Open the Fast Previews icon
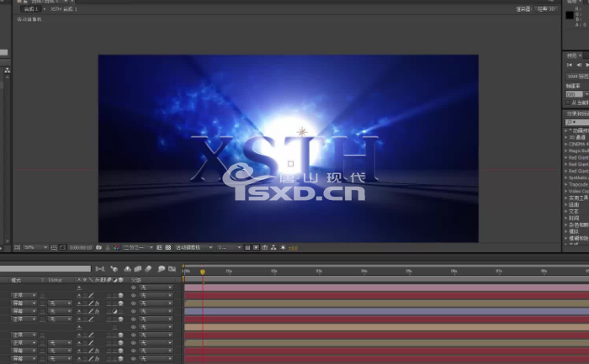Viewport: 589px width, 364px height. [x=256, y=248]
